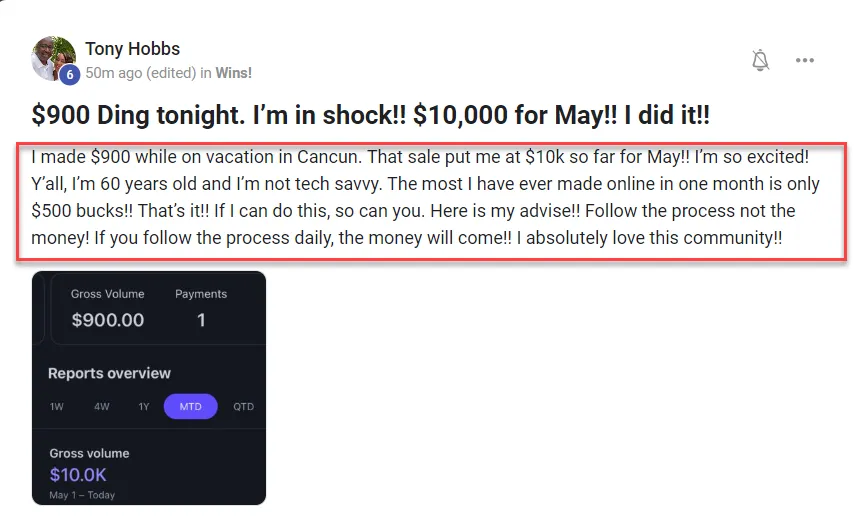
Task: Click the highlighted MTD pill
Action: [x=190, y=407]
